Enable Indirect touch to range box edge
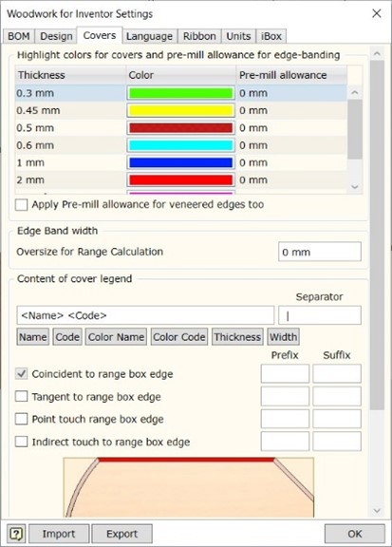The image size is (392, 547). pyautogui.click(x=21, y=442)
